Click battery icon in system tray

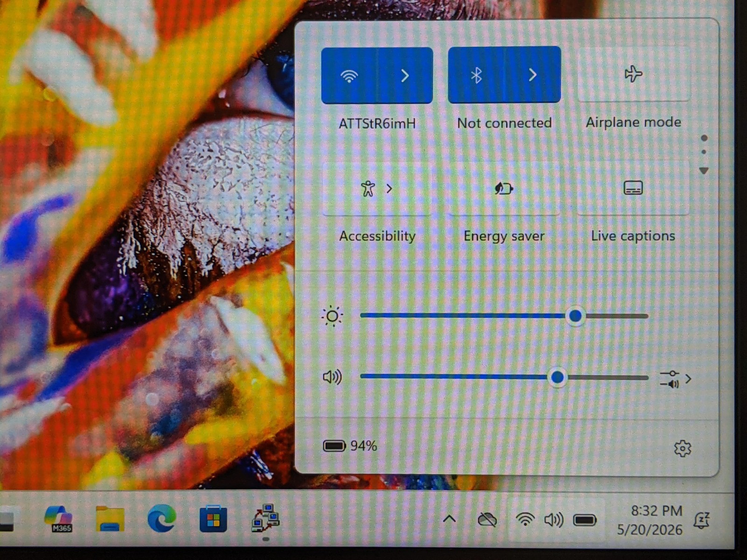585,520
